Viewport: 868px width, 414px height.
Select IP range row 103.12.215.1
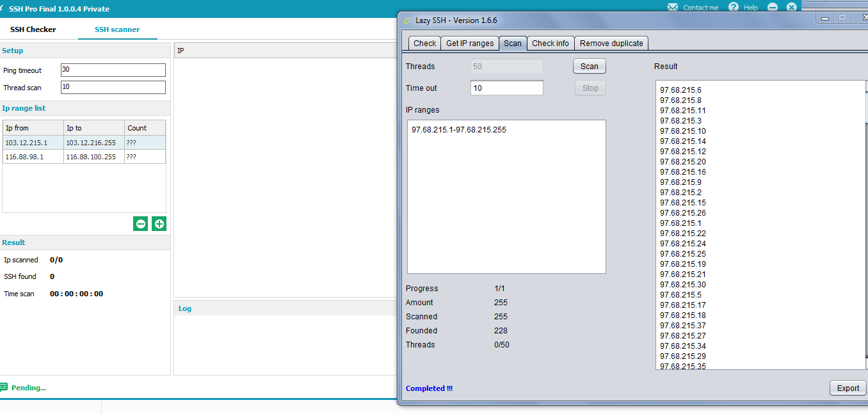84,143
